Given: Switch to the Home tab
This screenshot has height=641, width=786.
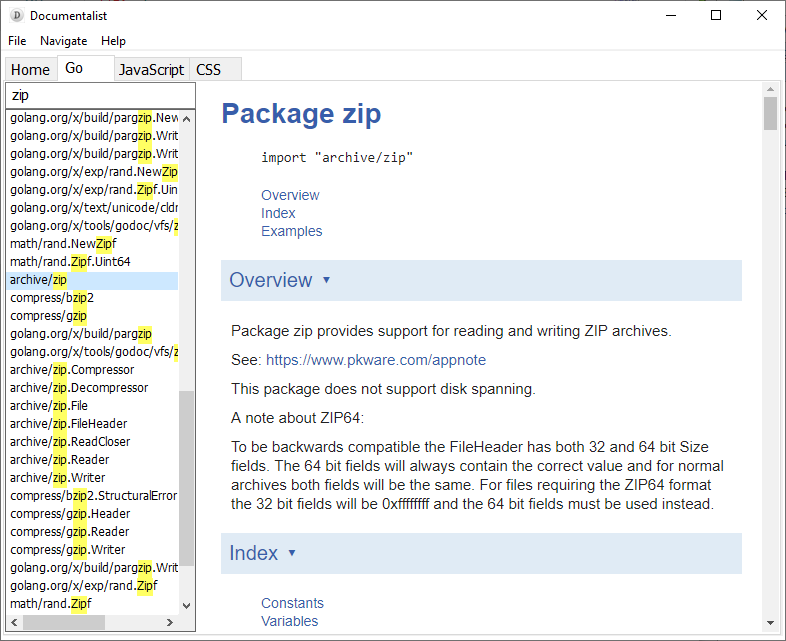Looking at the screenshot, I should [x=30, y=69].
